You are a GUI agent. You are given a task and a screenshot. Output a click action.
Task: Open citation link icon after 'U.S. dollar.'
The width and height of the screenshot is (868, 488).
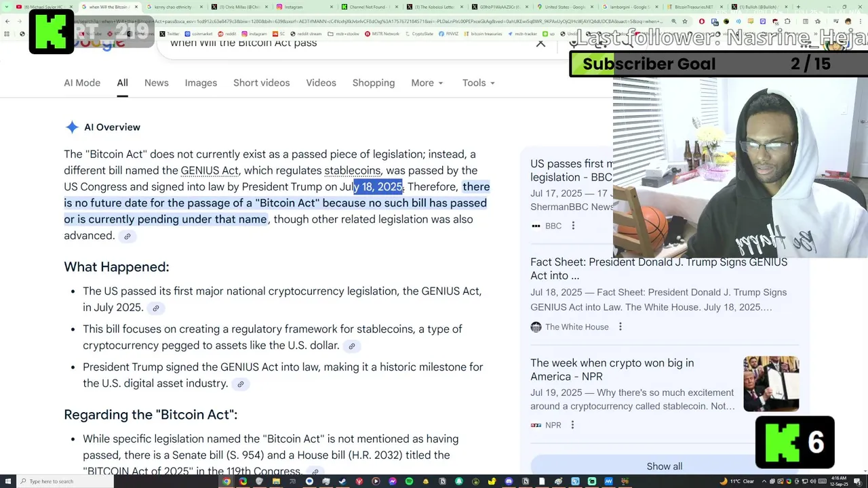coord(351,346)
